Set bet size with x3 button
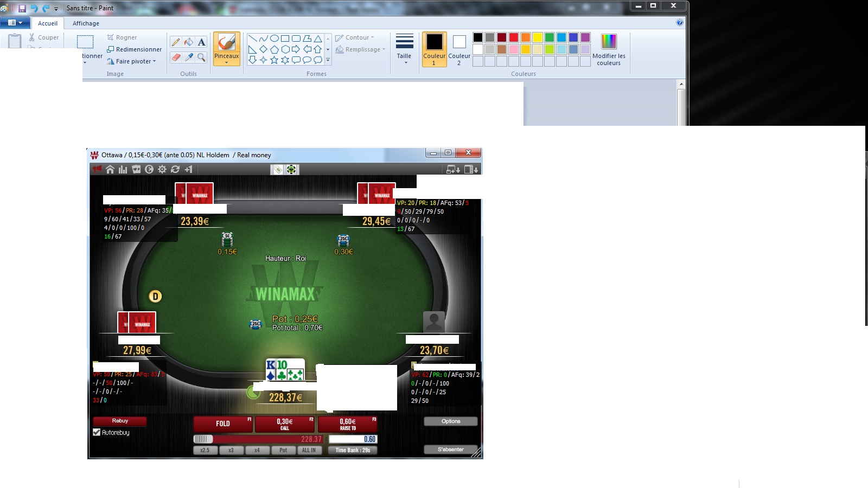 (x=231, y=450)
